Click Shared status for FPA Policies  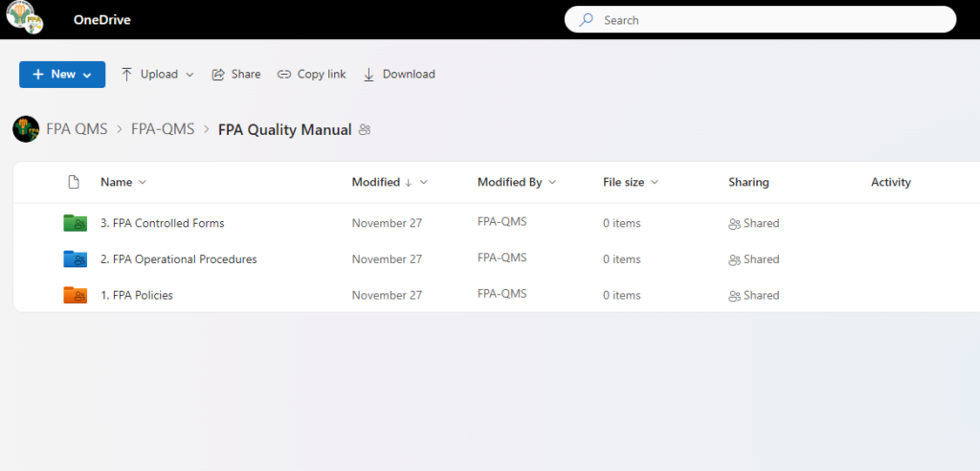(x=754, y=295)
